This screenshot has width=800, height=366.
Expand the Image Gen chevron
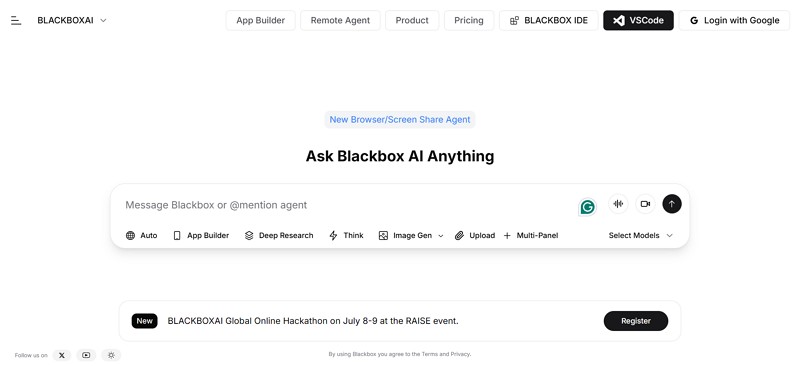[x=441, y=236]
